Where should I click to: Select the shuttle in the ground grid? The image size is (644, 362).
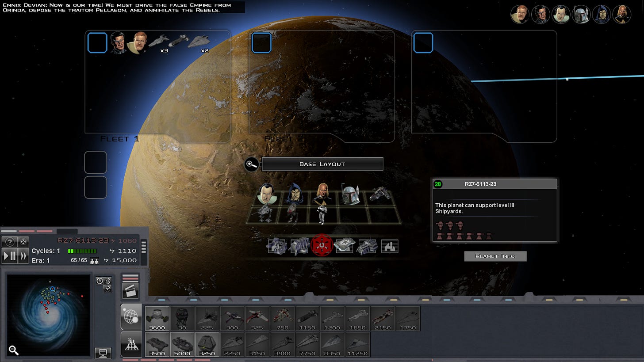pos(380,194)
